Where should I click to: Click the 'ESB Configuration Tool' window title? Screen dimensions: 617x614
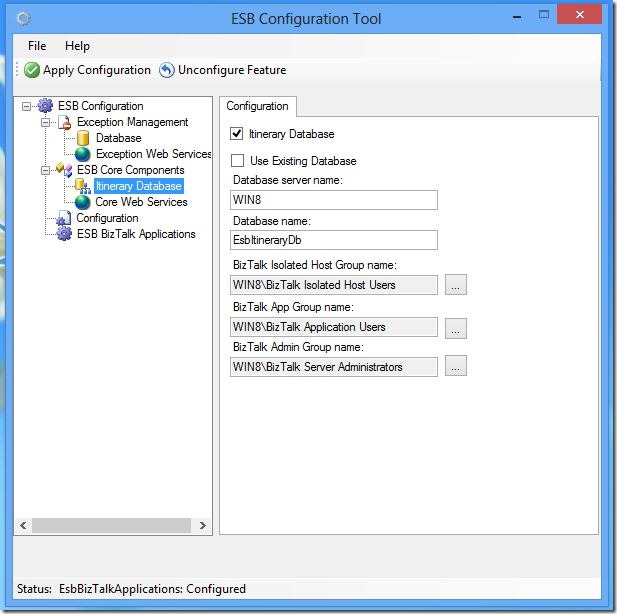(x=306, y=18)
